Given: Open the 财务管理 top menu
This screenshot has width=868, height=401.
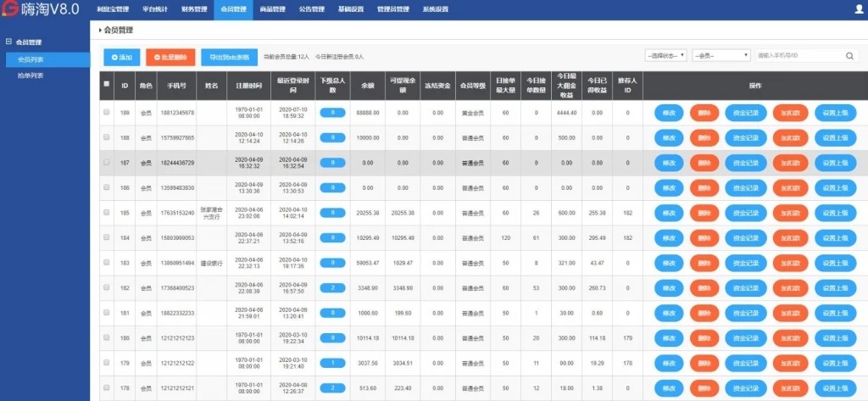Looking at the screenshot, I should click(x=193, y=9).
